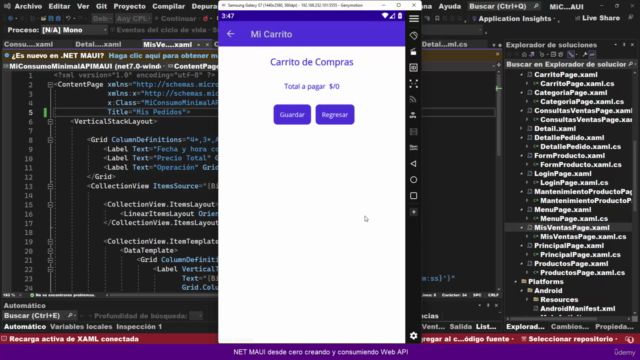The image size is (640, 360).
Task: Click Application Insights toolbar item
Action: coord(514,19)
